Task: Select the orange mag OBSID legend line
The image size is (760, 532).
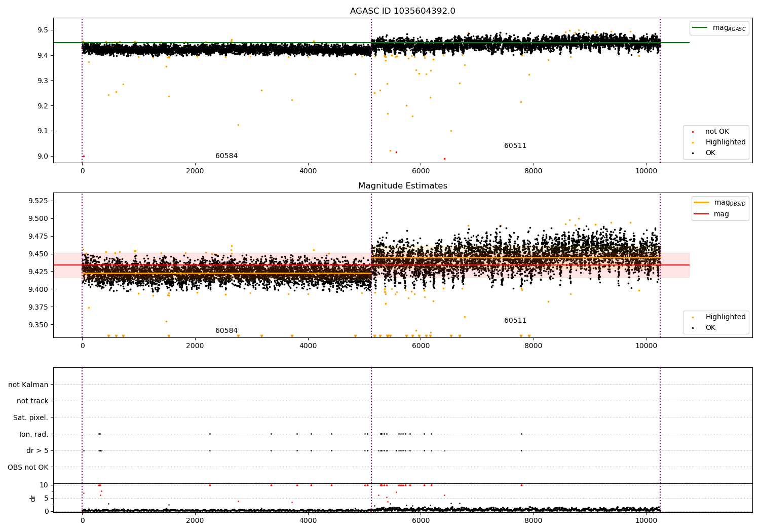Action: click(702, 203)
